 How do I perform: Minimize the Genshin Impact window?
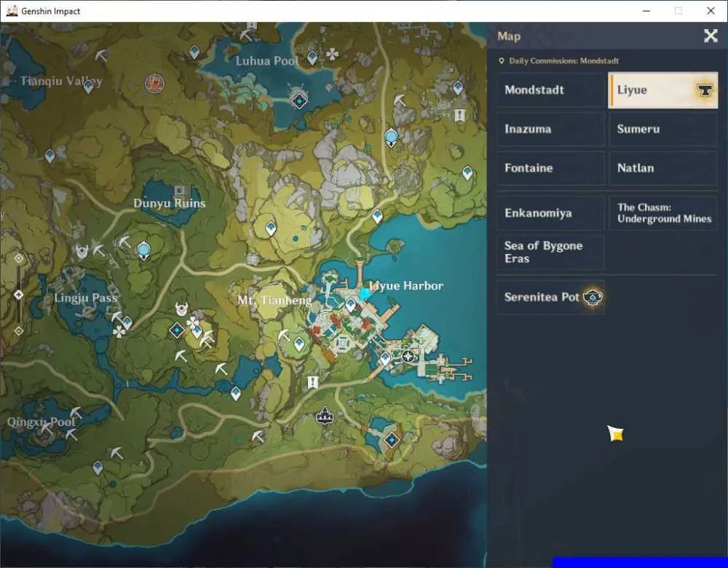click(x=646, y=11)
